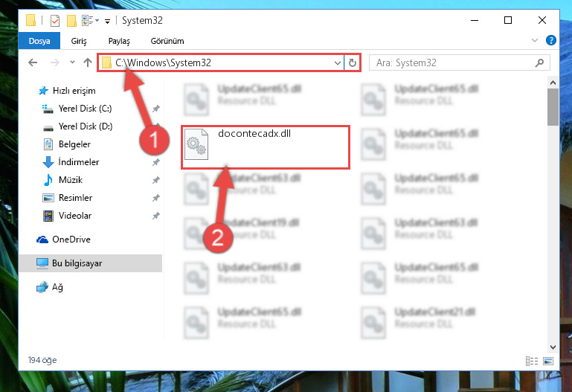Screen dimensions: 572x392
Task: Click the docontecadx.dll gear file icon
Action: 196,144
